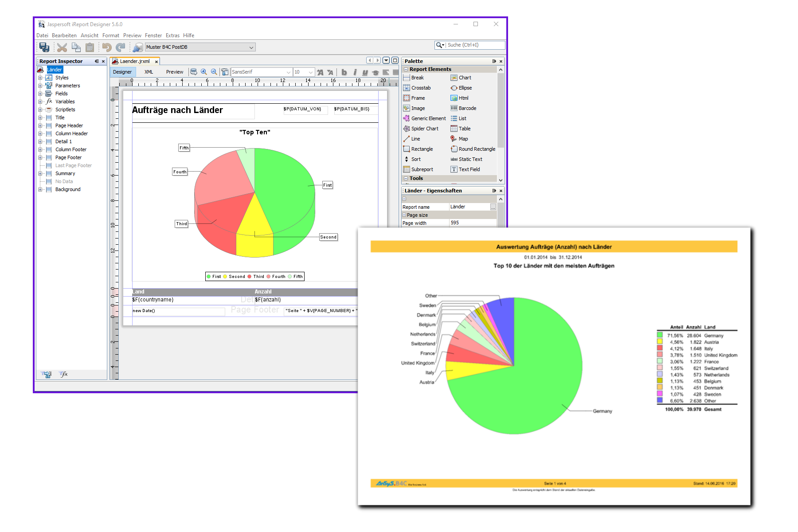The height and width of the screenshot is (532, 798).
Task: Toggle italic text formatting
Action: 355,72
